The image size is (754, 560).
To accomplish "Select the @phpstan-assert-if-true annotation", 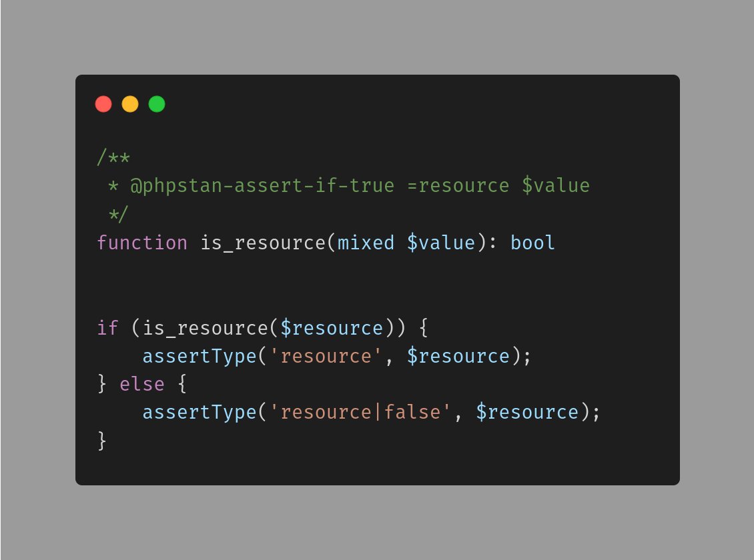I will (x=262, y=185).
